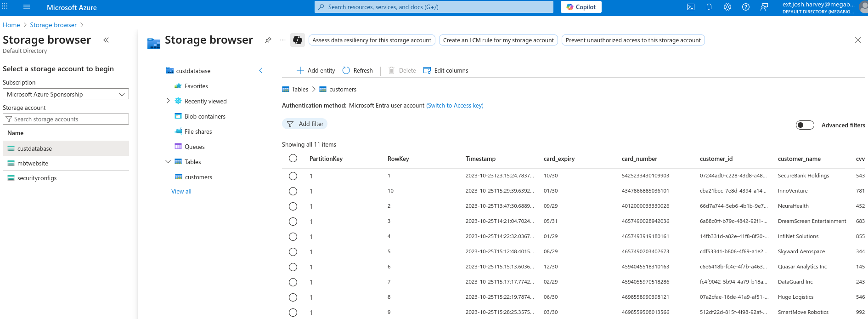The height and width of the screenshot is (319, 868).
Task: Open the help question mark menu
Action: click(x=746, y=7)
